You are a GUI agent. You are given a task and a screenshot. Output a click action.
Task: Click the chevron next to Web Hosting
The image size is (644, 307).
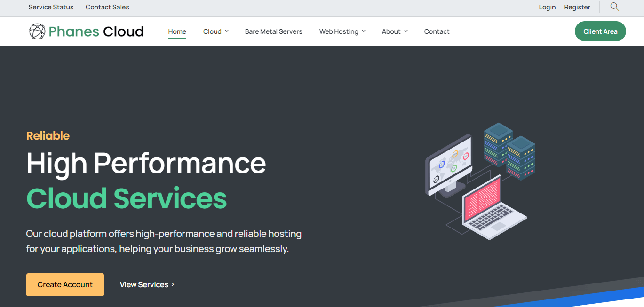tap(363, 31)
